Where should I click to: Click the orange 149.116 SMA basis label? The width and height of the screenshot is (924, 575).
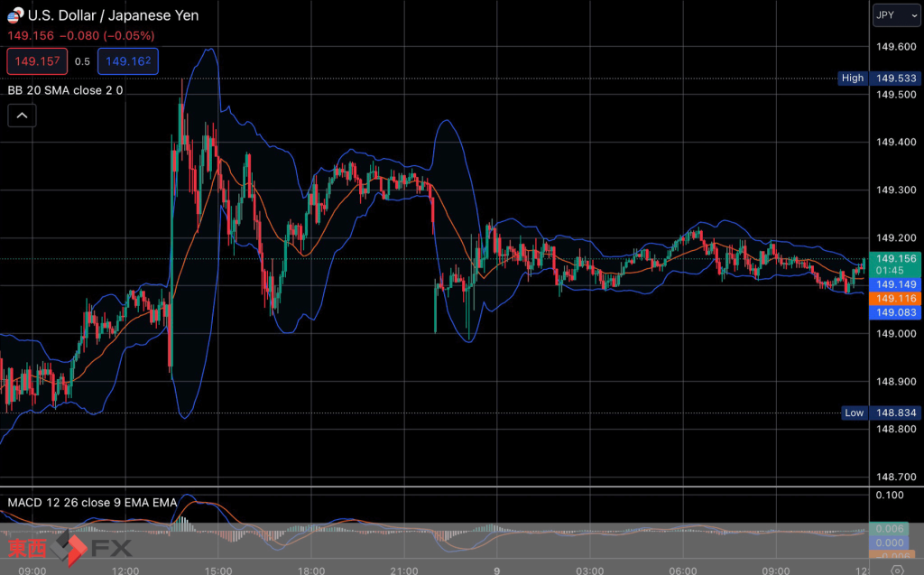click(894, 299)
